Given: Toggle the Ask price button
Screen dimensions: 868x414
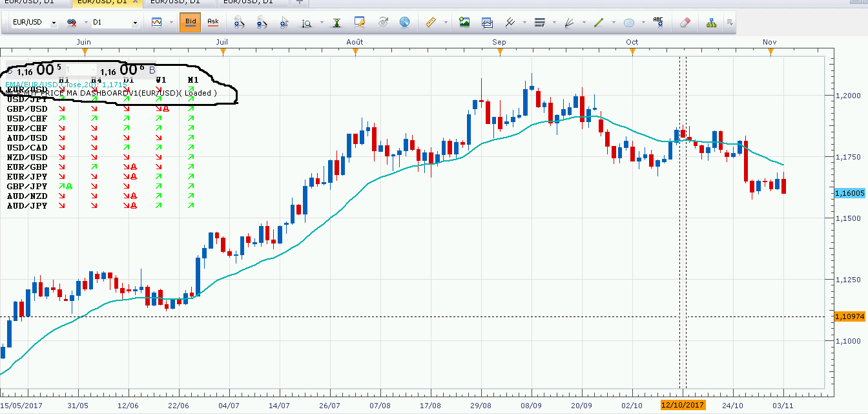Looking at the screenshot, I should (212, 22).
